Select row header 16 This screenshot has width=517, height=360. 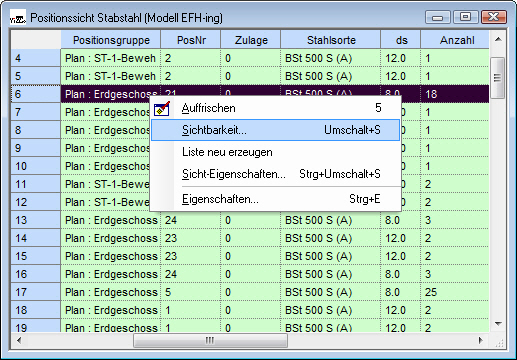36,274
